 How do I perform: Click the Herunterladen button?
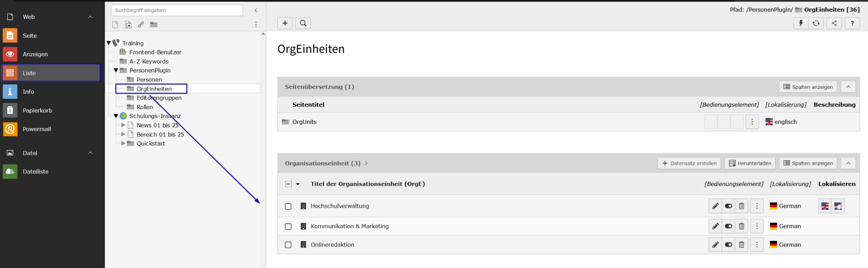point(750,163)
